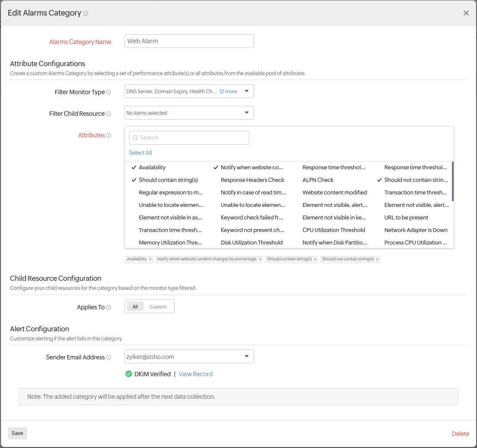Click info icon beside Attributes label

point(108,135)
